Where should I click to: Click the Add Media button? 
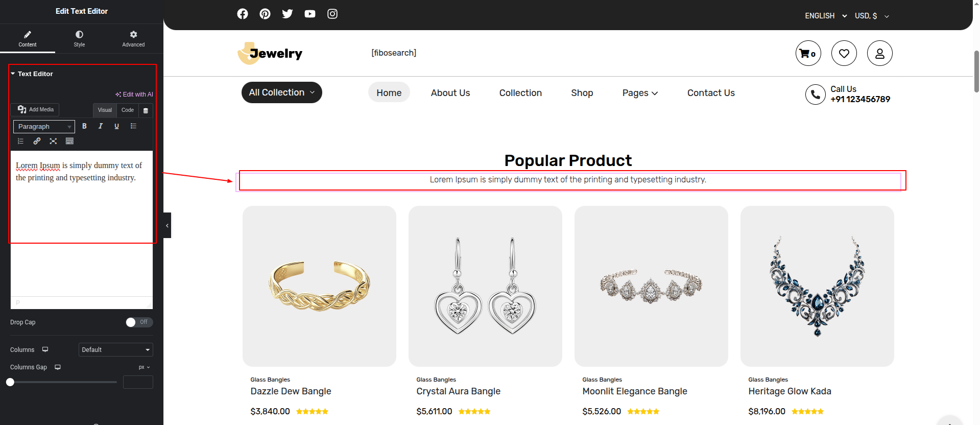click(x=35, y=110)
